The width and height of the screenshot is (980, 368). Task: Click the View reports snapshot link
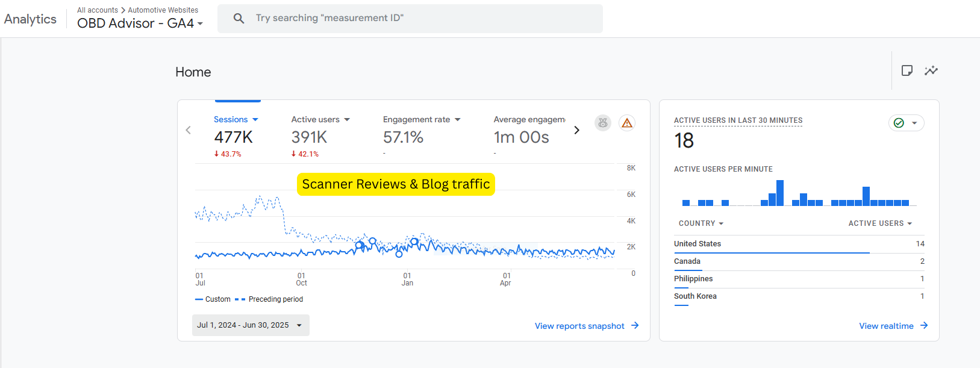(579, 326)
